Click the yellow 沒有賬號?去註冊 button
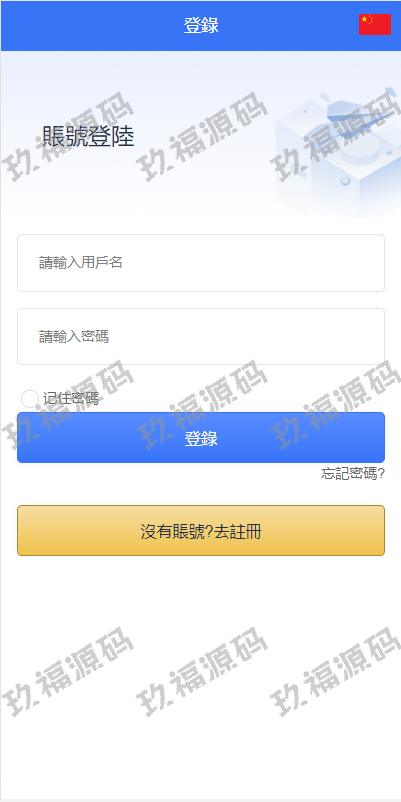This screenshot has width=401, height=802. click(x=200, y=530)
